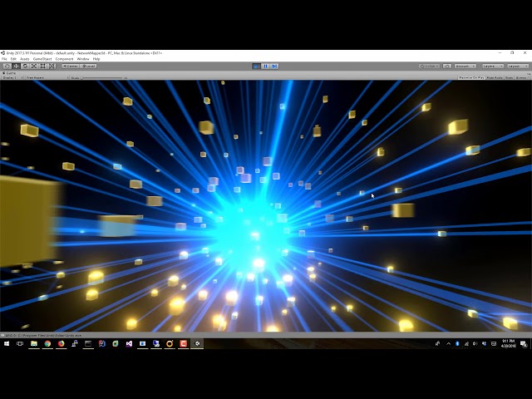Viewport: 532px width, 399px height.
Task: Open the Windows Start menu
Action: tap(7, 343)
